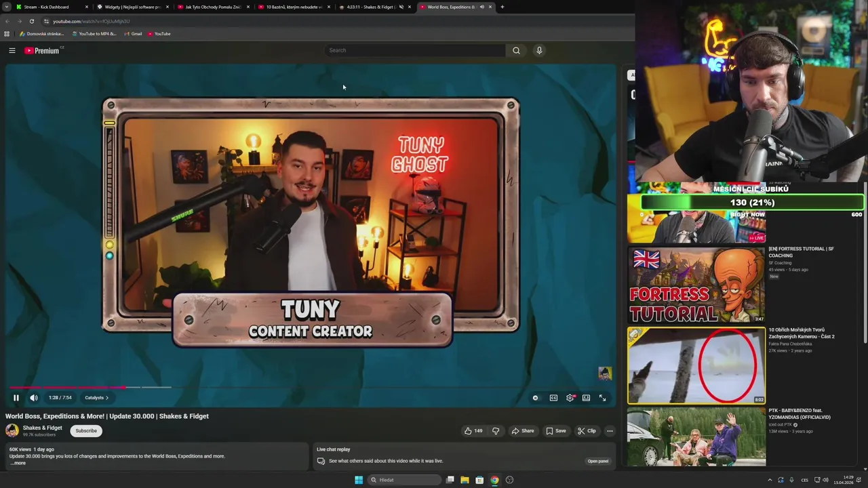
Task: Enter full screen mode
Action: pyautogui.click(x=602, y=398)
